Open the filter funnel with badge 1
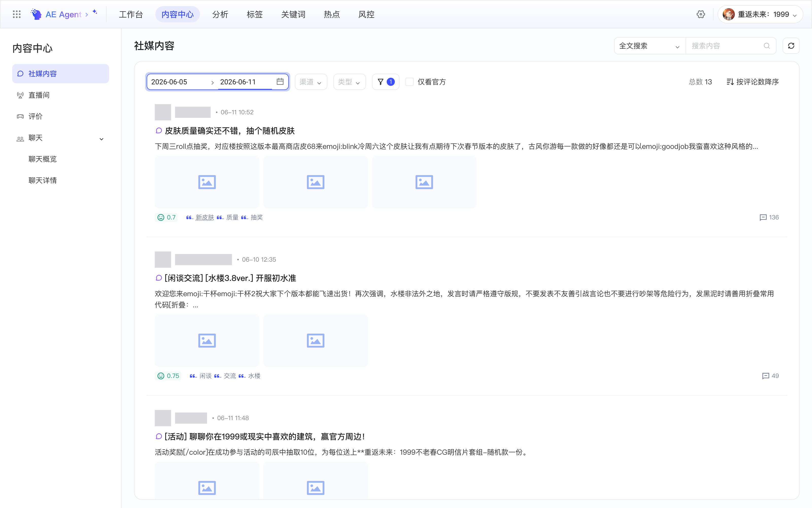 click(x=385, y=82)
